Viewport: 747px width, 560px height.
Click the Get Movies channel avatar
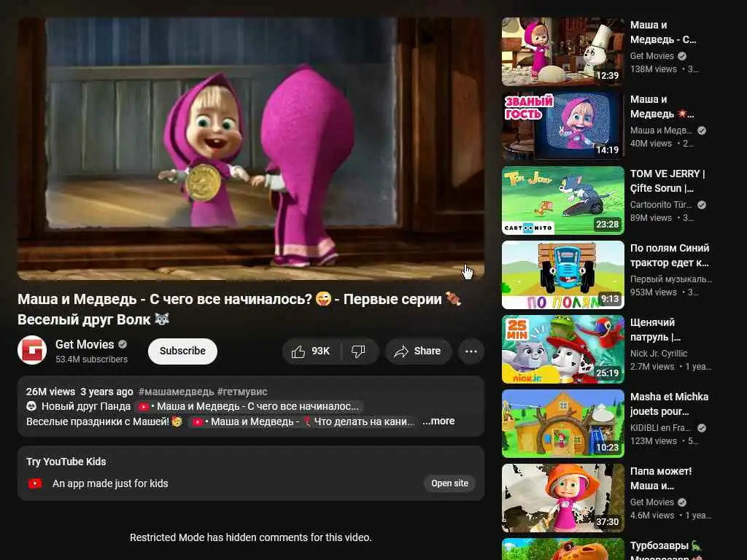click(32, 351)
